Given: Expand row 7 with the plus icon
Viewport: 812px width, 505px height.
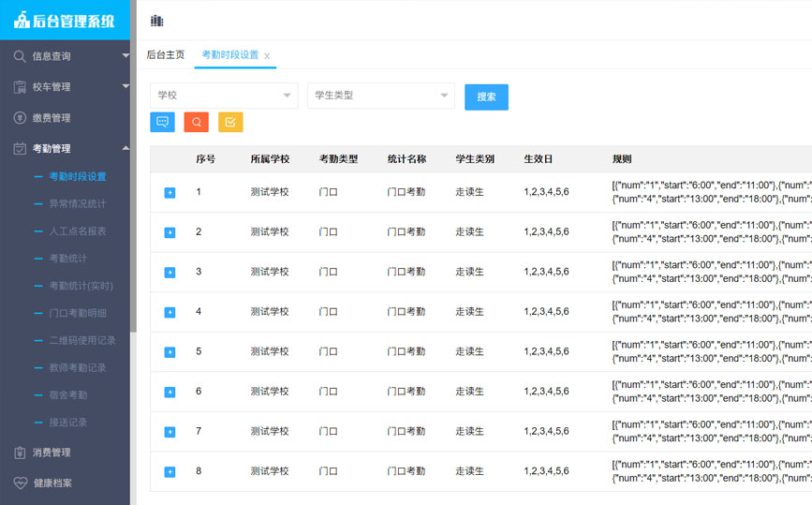Looking at the screenshot, I should tap(170, 432).
